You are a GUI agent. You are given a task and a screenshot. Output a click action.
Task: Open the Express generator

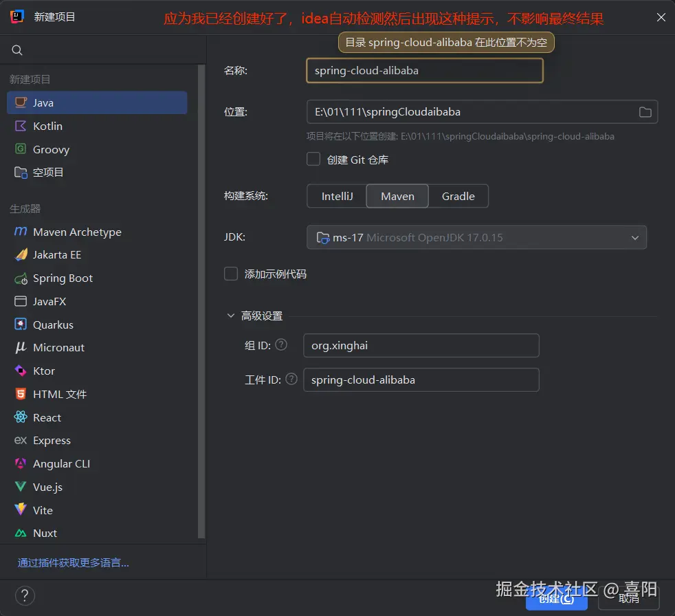[x=97, y=441]
